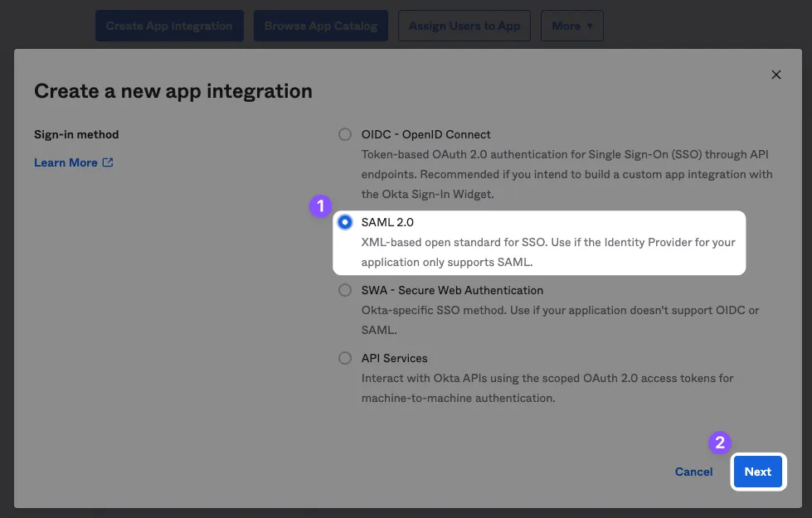Choose SWA - Secure Web Authentication

coord(345,289)
